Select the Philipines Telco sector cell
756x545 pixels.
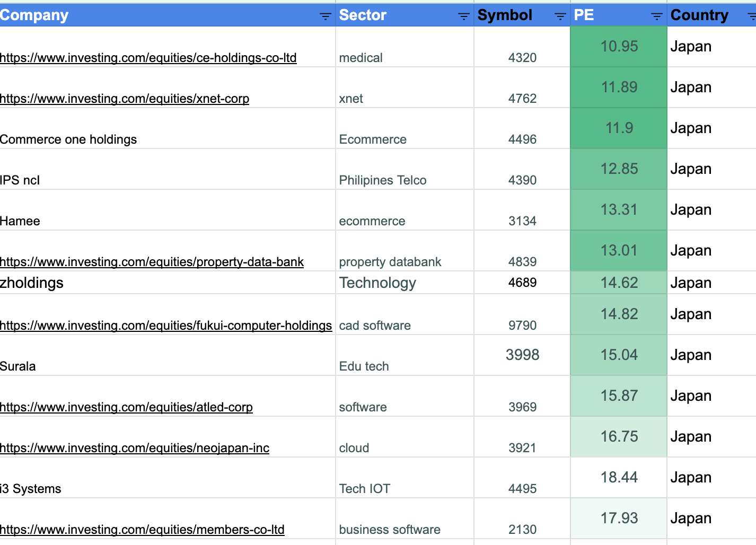click(405, 169)
